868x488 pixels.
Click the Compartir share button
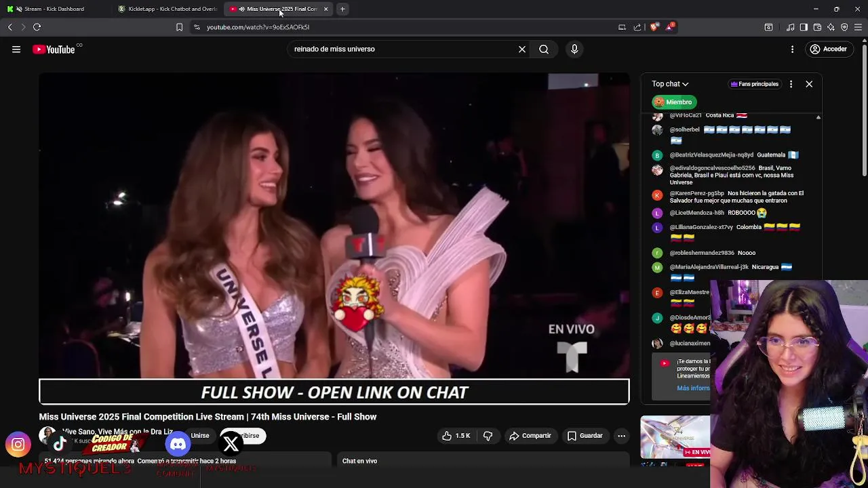pyautogui.click(x=530, y=436)
